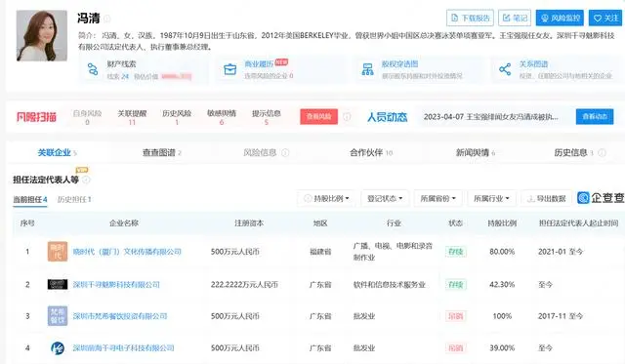Switch to the 新闻舆情 tab
625x364 pixels.
[x=476, y=152]
